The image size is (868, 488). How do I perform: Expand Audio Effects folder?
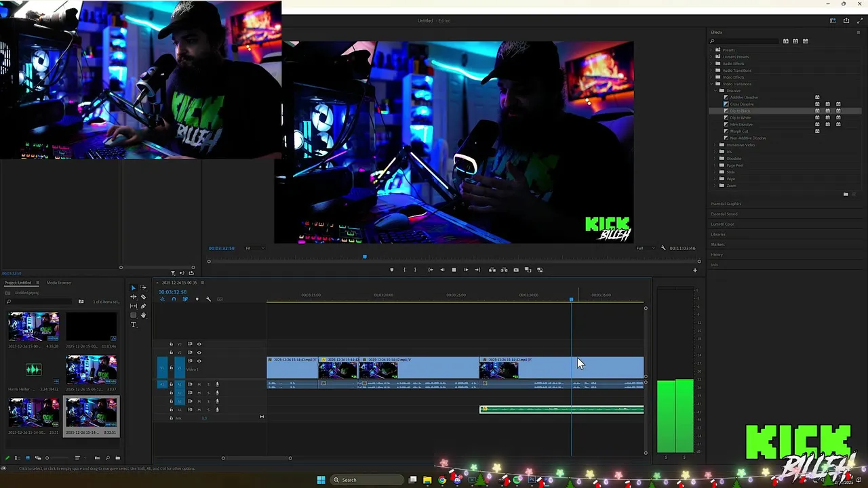pos(711,64)
